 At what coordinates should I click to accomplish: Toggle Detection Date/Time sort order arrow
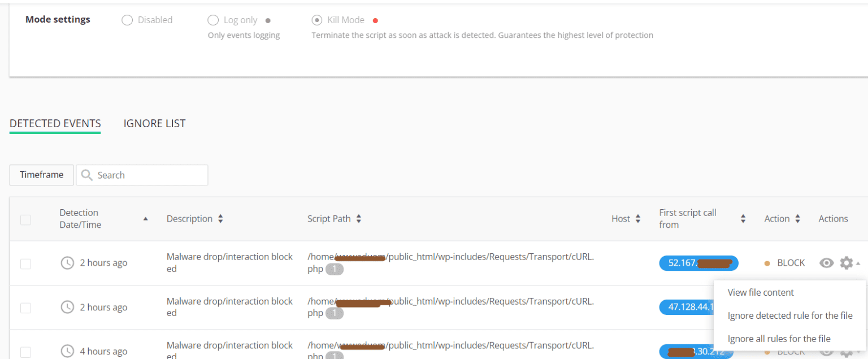pos(145,218)
